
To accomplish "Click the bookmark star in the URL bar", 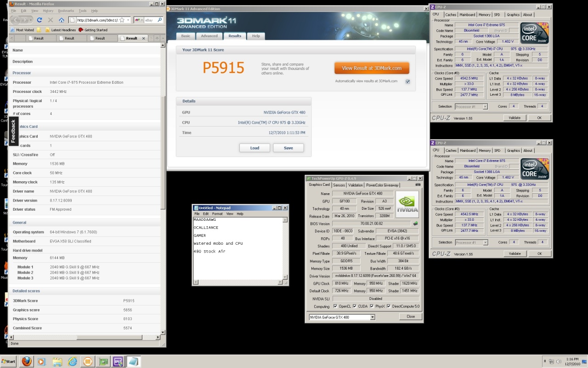I will tap(122, 20).
